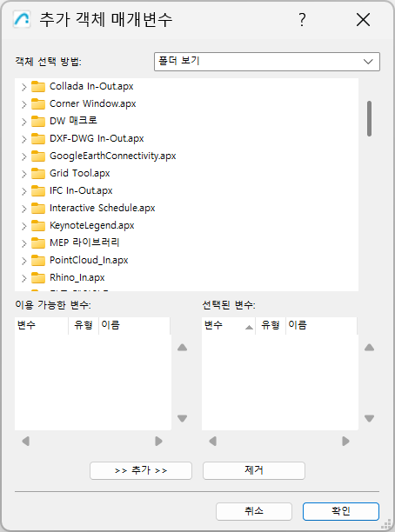Click the MEP 라이브러리 name
The width and height of the screenshot is (395, 532).
[x=84, y=243]
